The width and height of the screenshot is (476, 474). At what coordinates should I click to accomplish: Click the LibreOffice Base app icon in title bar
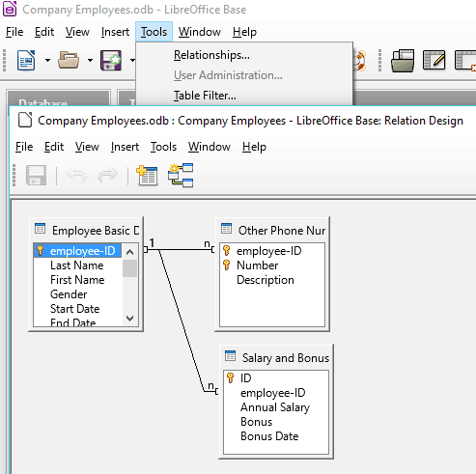click(x=10, y=9)
